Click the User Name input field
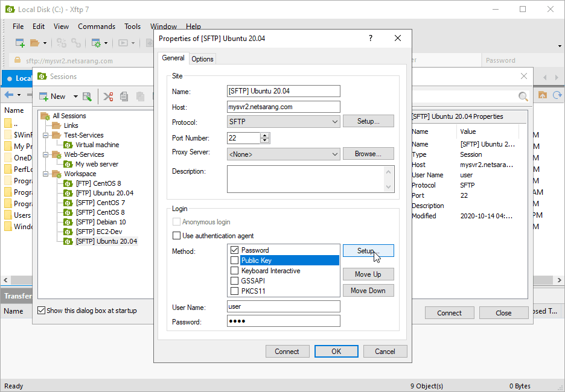Viewport: 565px width, 392px height. click(284, 306)
